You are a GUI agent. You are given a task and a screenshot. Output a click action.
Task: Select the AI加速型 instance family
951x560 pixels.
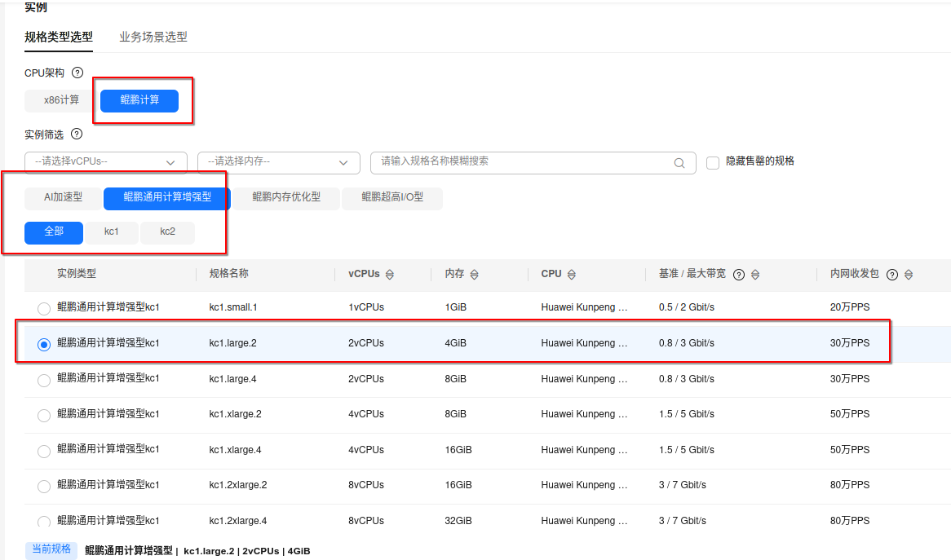point(63,198)
